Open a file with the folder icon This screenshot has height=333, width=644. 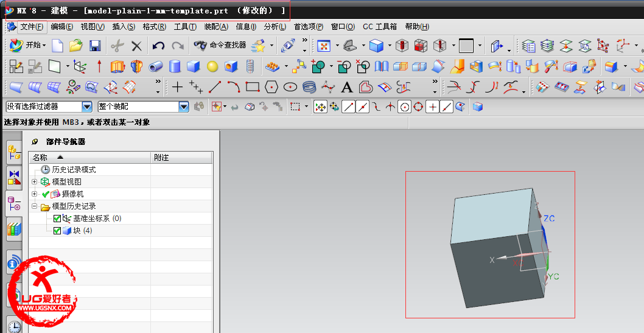pyautogui.click(x=77, y=46)
